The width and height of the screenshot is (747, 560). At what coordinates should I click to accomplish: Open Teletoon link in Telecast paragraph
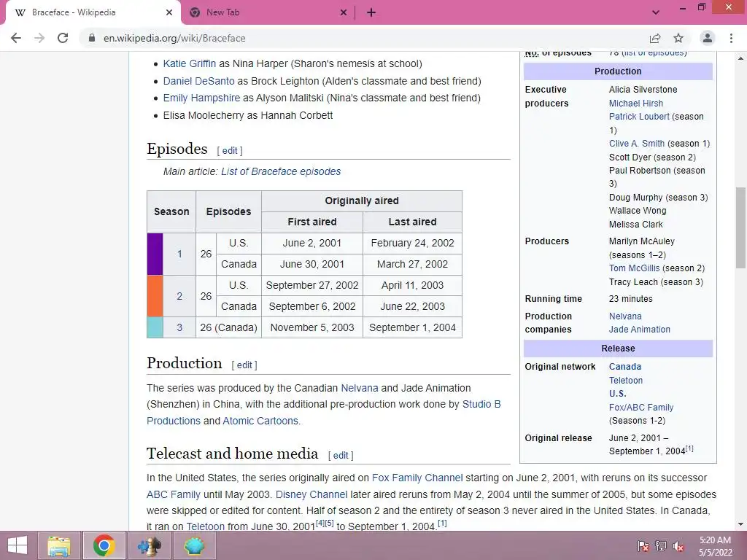[205, 526]
